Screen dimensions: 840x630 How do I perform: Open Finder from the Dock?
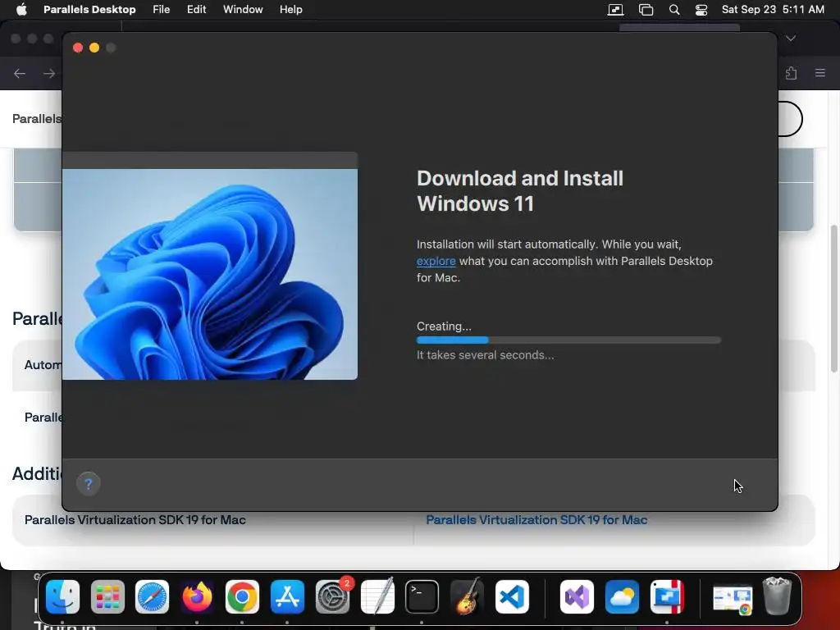pyautogui.click(x=62, y=597)
